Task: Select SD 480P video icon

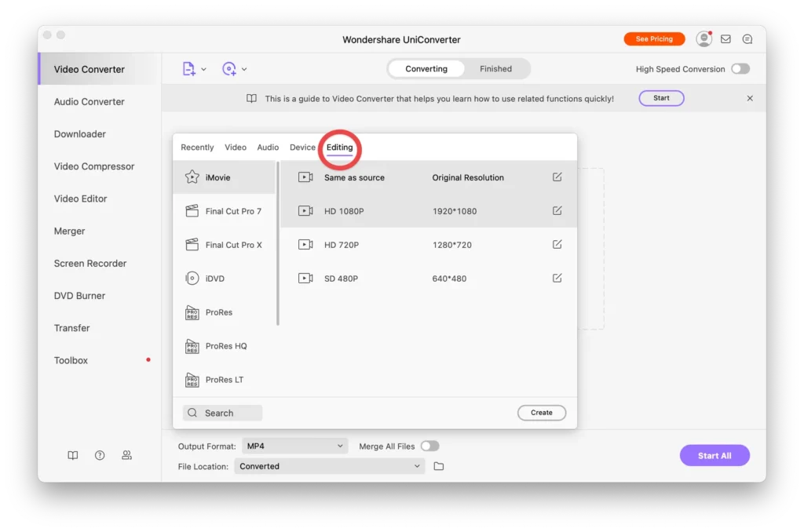Action: pyautogui.click(x=305, y=279)
